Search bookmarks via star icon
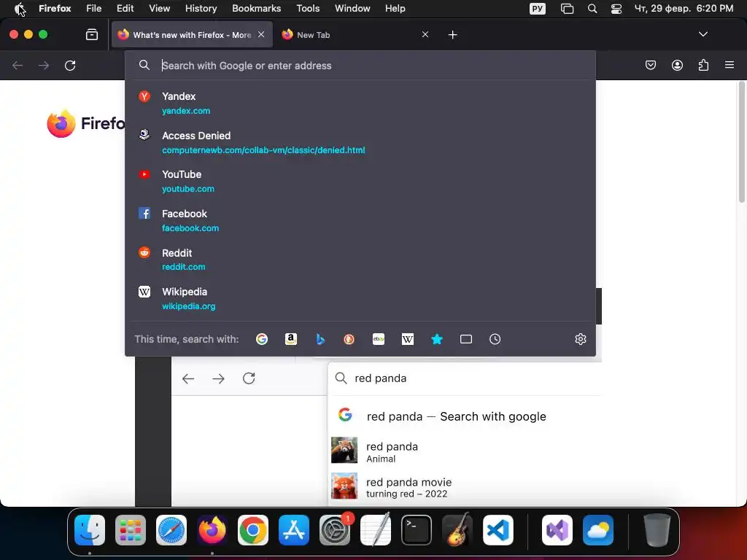The image size is (747, 560). [x=437, y=339]
